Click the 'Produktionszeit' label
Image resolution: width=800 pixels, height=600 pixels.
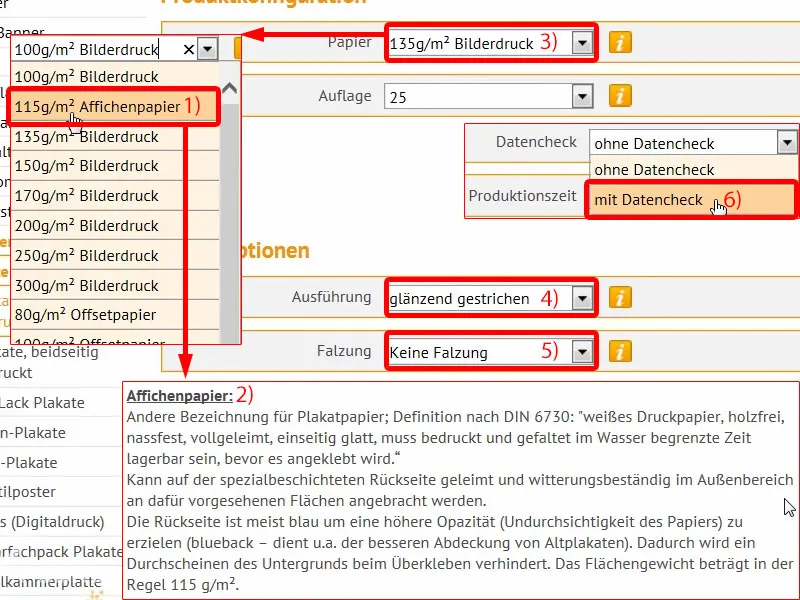coord(522,196)
